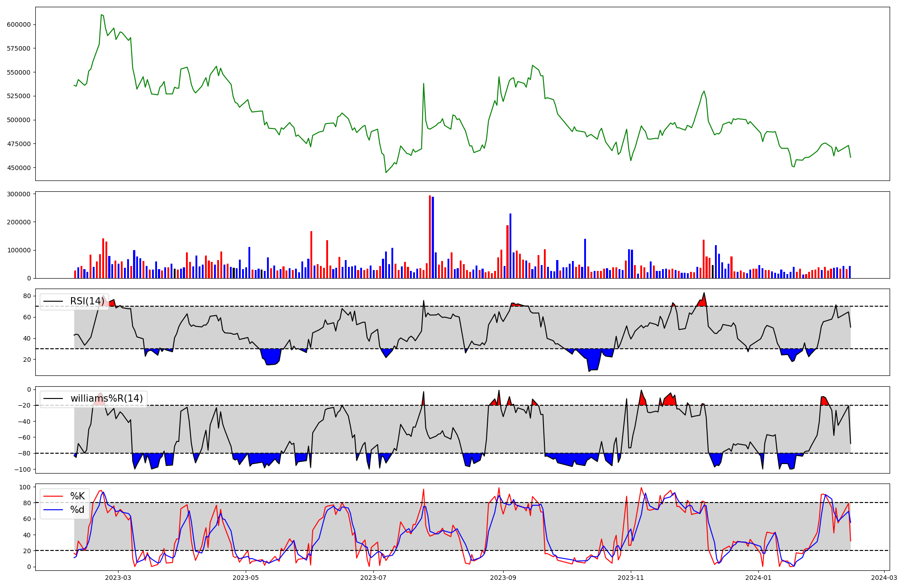Click the 2023-05 x-axis date label
This screenshot has height=588, width=905.
[x=246, y=578]
